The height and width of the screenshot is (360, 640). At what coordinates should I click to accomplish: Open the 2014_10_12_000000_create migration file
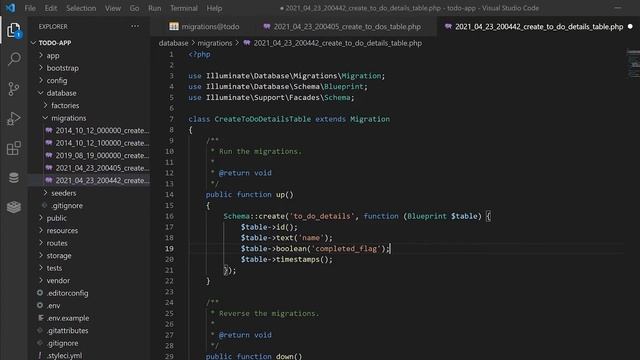[x=102, y=131]
